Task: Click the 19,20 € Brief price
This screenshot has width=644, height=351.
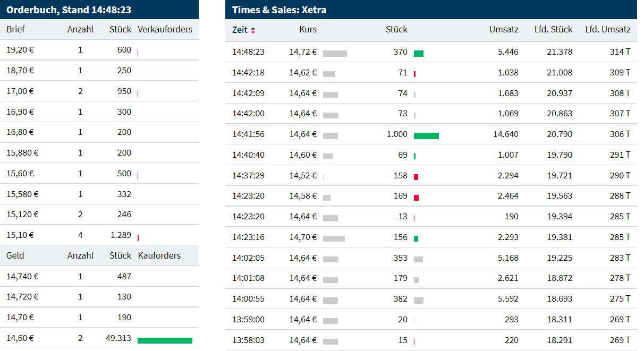Action: click(20, 50)
